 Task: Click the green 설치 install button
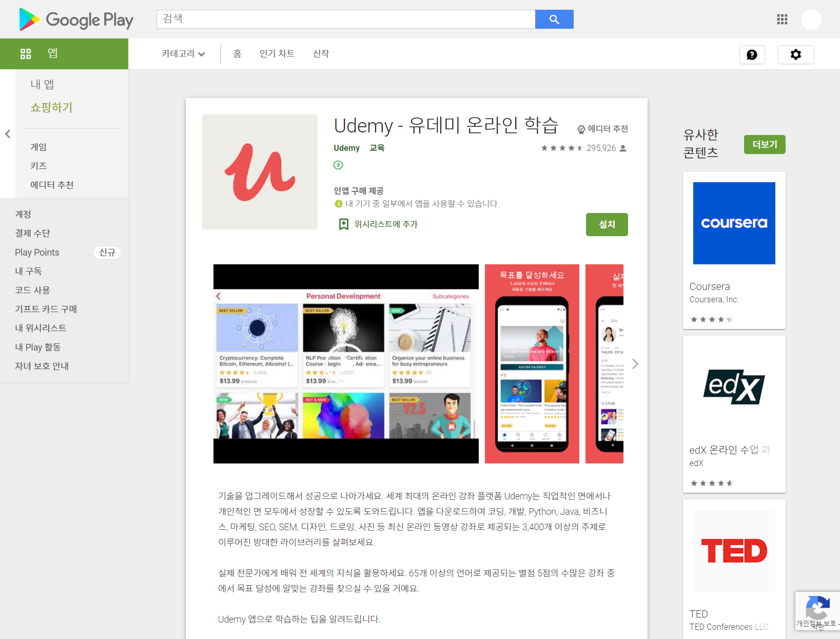(x=607, y=224)
